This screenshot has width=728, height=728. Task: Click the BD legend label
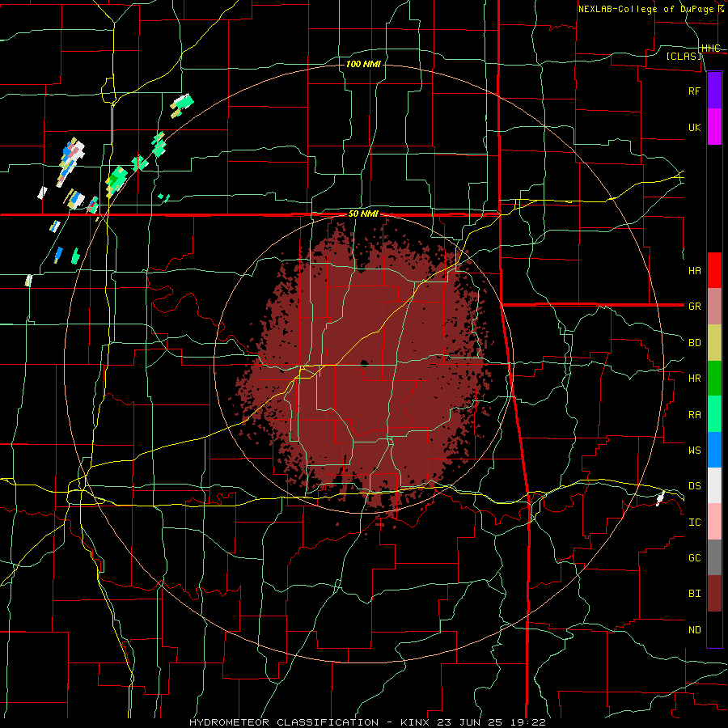[x=695, y=343]
